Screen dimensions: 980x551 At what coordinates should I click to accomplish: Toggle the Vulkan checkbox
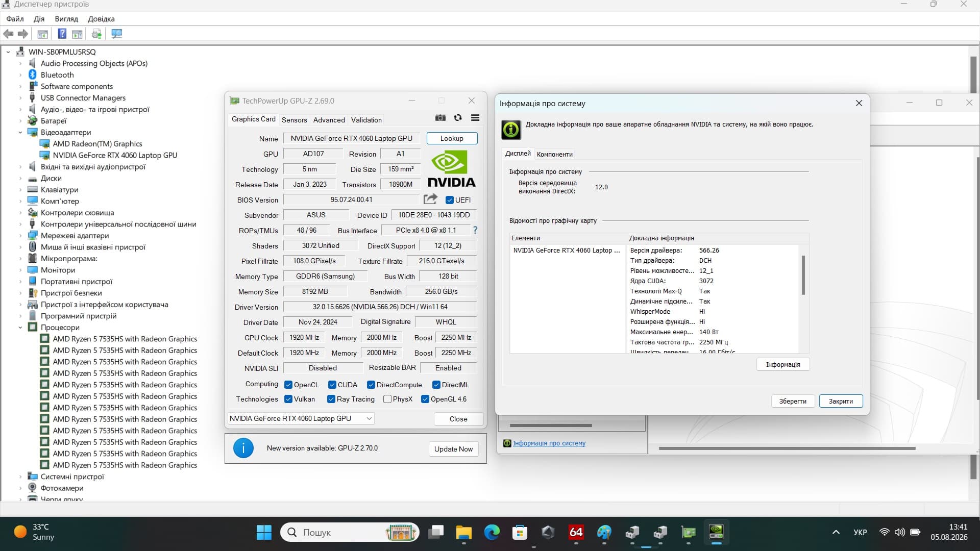[x=288, y=399]
